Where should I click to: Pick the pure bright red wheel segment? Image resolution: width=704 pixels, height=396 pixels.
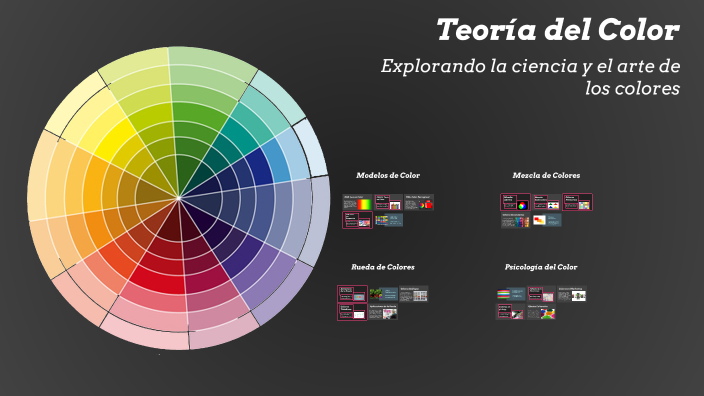pos(159,280)
